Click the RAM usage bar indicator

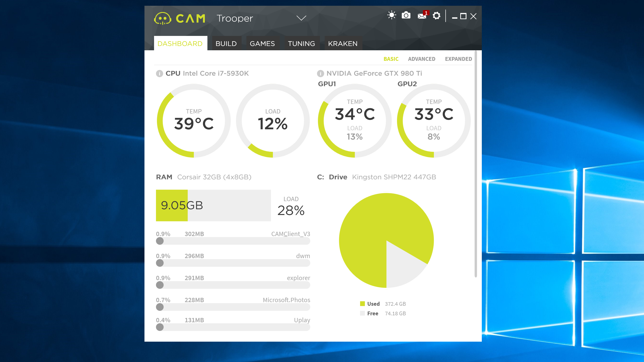214,205
